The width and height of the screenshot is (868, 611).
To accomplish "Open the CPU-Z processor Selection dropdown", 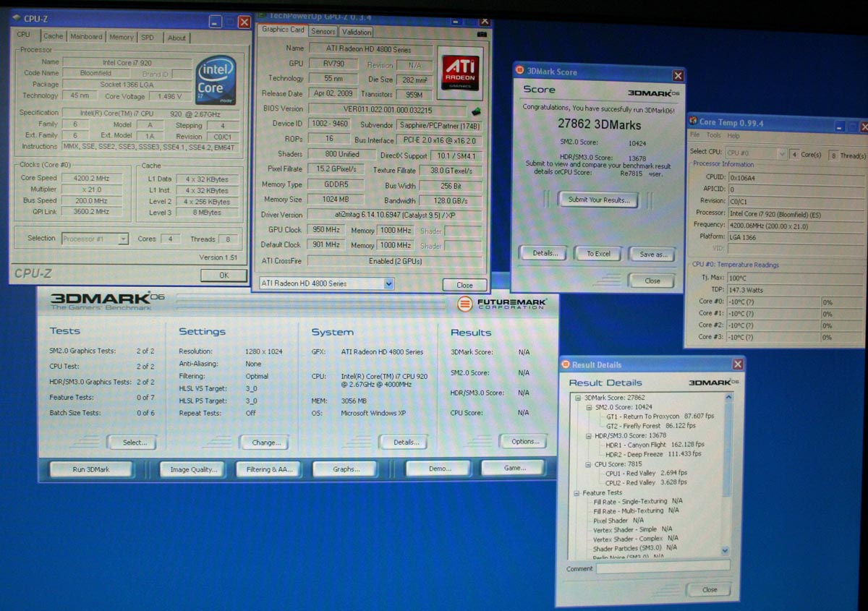I will click(124, 239).
